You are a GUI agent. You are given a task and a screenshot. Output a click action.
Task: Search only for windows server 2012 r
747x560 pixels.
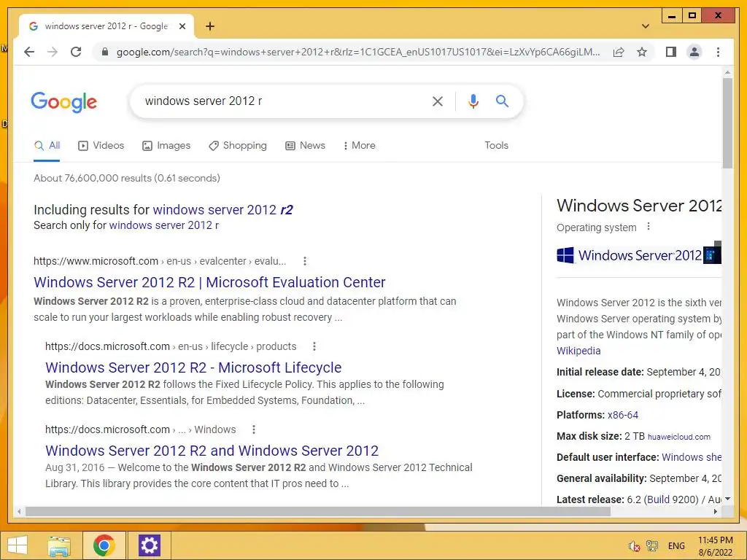point(164,225)
